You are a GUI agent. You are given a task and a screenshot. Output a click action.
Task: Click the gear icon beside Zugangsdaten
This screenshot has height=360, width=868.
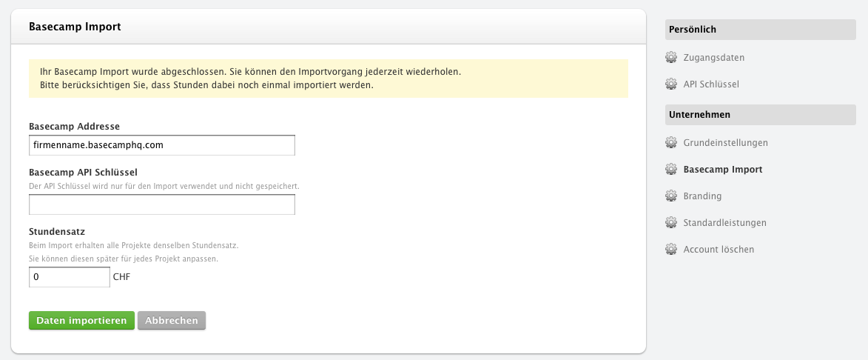tap(671, 57)
